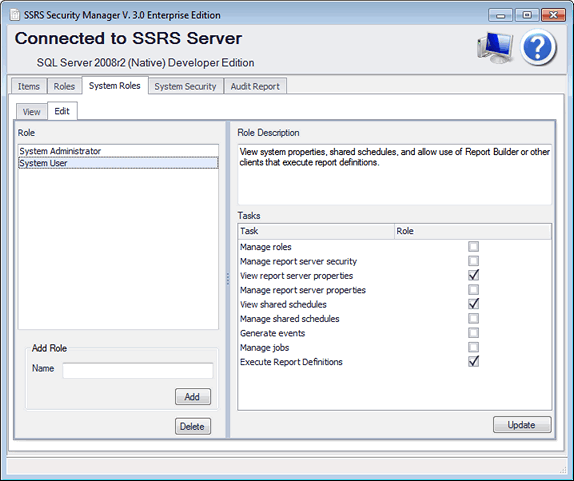The height and width of the screenshot is (481, 574).
Task: Open the System Security tab
Action: click(185, 86)
